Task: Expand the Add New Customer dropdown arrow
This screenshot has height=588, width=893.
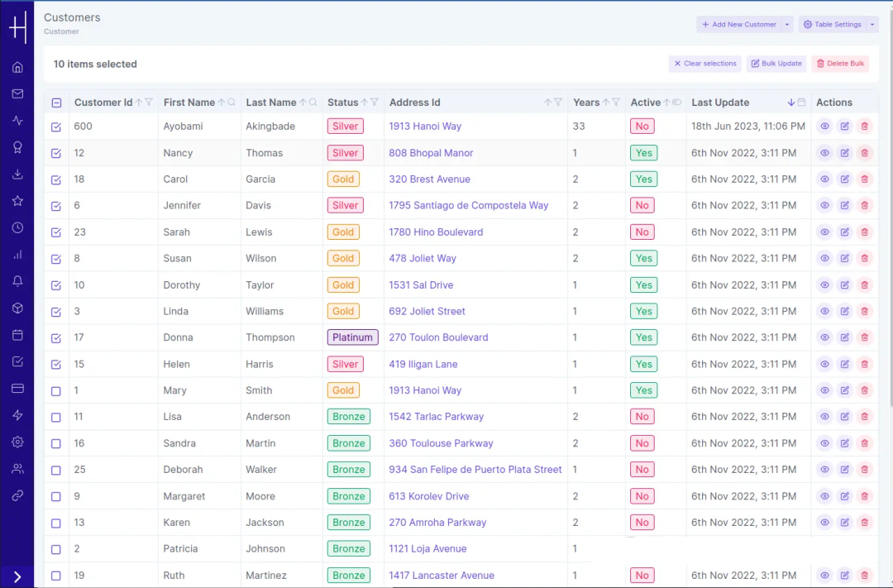Action: [787, 25]
